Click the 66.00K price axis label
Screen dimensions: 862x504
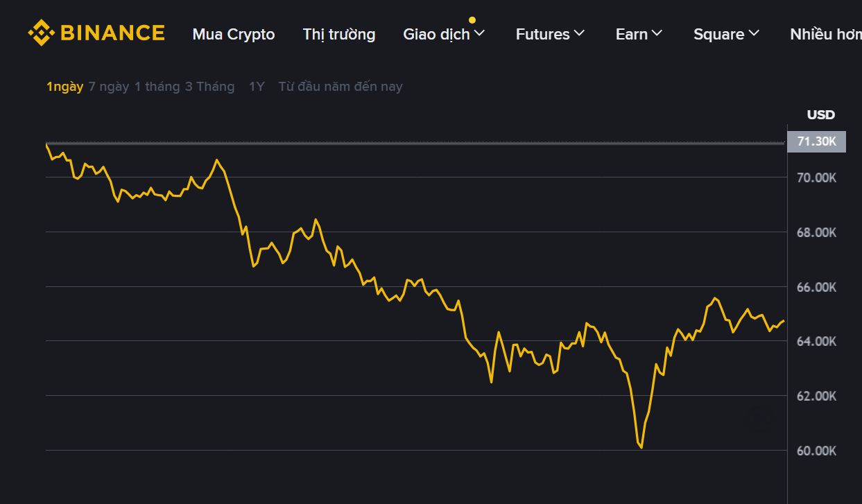[x=816, y=287]
